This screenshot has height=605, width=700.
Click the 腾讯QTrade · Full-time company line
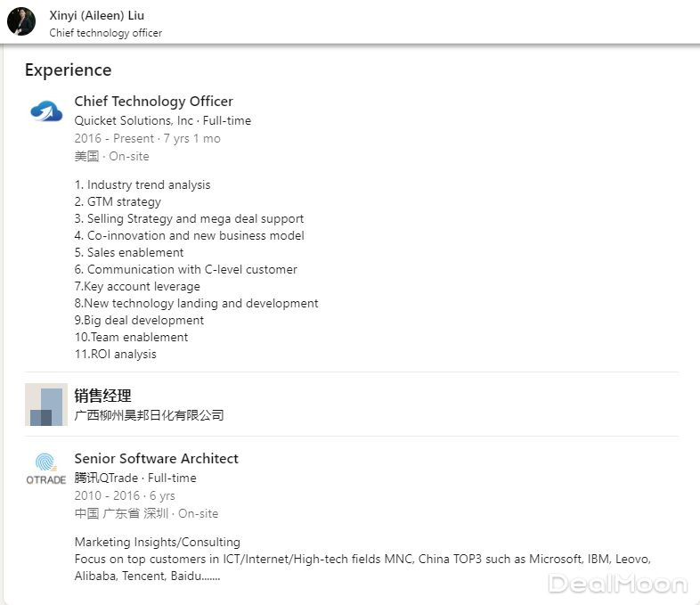pos(135,478)
